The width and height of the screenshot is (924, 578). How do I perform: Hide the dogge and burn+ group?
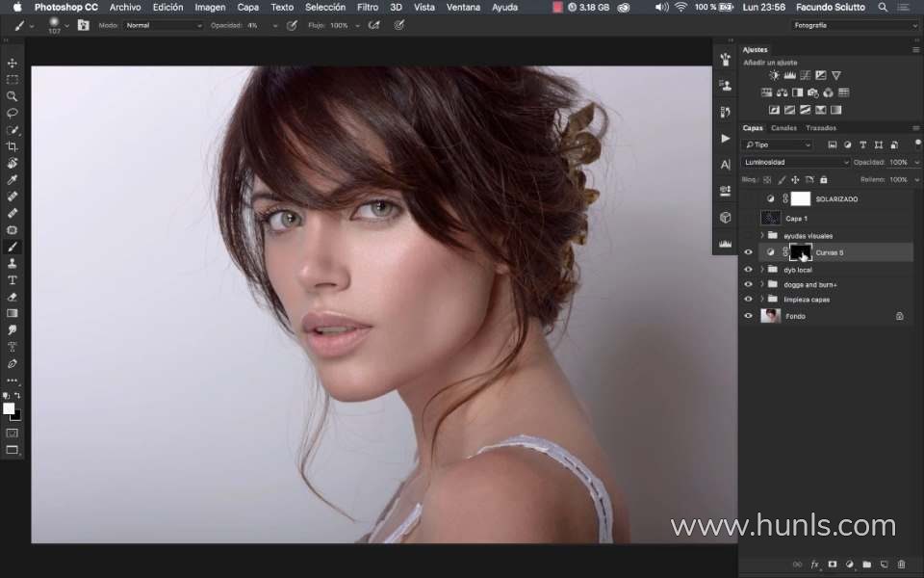[748, 284]
